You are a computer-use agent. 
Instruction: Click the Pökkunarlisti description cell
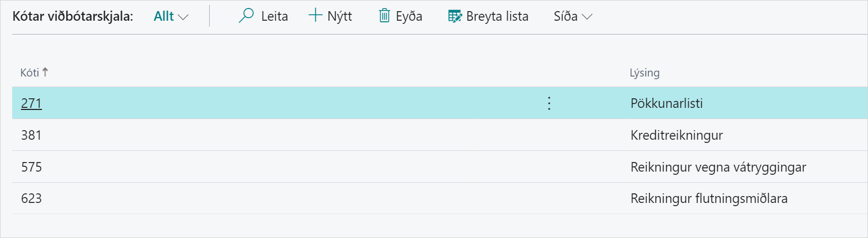666,103
